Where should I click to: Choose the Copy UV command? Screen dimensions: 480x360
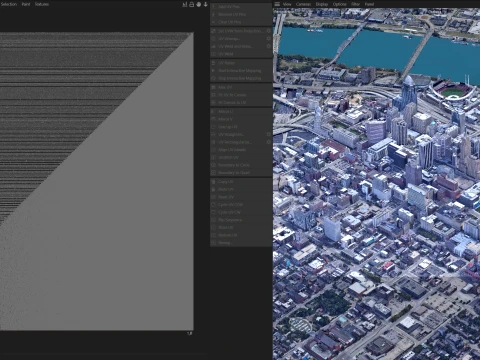(x=241, y=182)
